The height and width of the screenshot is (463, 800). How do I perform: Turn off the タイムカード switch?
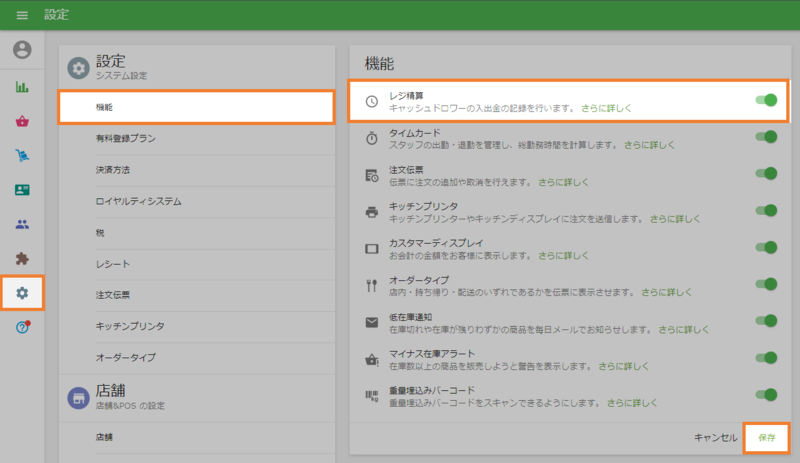click(767, 137)
